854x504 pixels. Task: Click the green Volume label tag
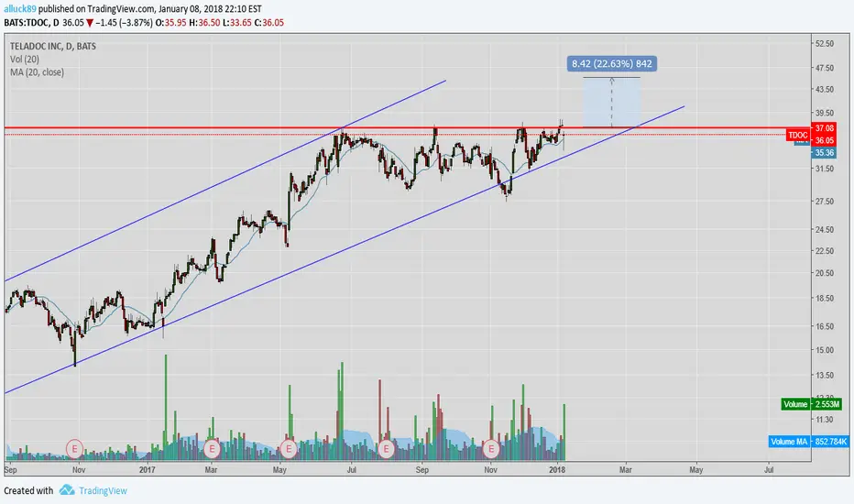(795, 404)
